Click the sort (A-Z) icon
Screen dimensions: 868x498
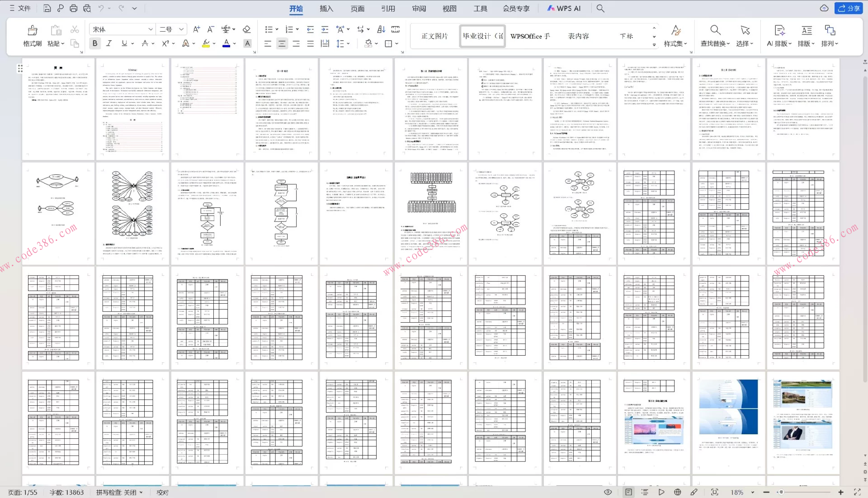pos(381,29)
